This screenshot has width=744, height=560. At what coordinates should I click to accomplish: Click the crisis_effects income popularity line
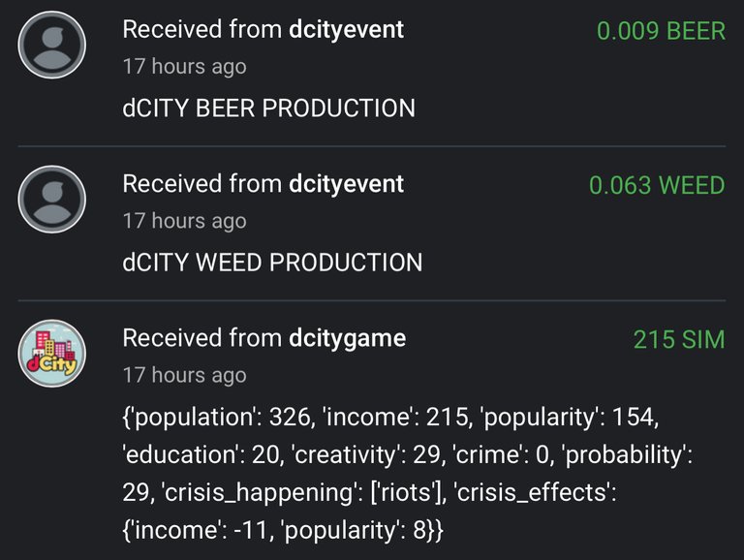click(283, 530)
